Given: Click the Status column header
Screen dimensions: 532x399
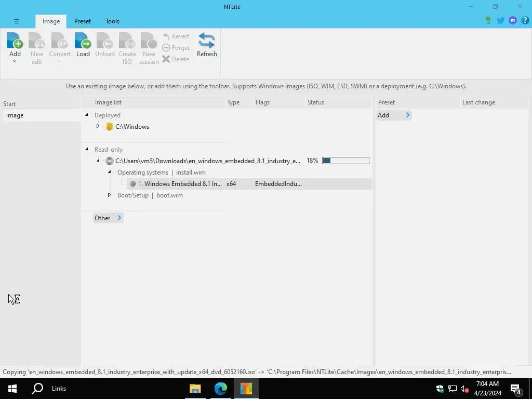Looking at the screenshot, I should pyautogui.click(x=338, y=102).
